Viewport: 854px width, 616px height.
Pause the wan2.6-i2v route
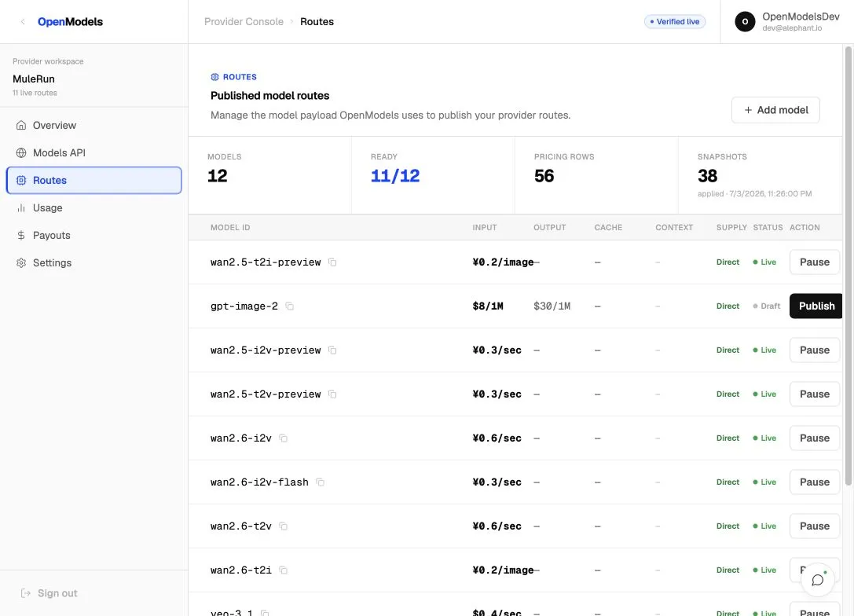[x=814, y=438]
